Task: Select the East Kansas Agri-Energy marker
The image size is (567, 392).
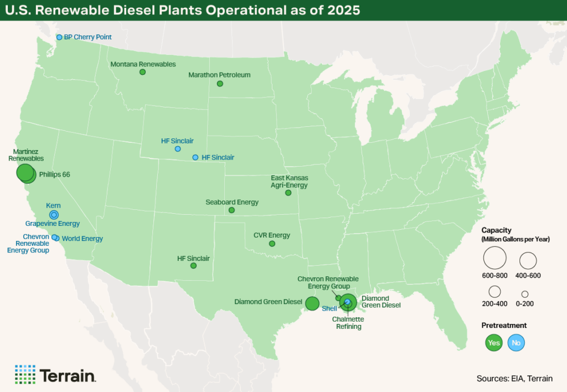Action: [288, 193]
